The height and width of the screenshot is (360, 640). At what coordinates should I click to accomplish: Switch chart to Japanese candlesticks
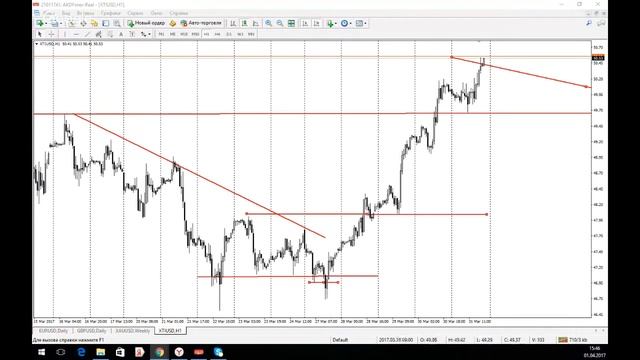[x=244, y=23]
